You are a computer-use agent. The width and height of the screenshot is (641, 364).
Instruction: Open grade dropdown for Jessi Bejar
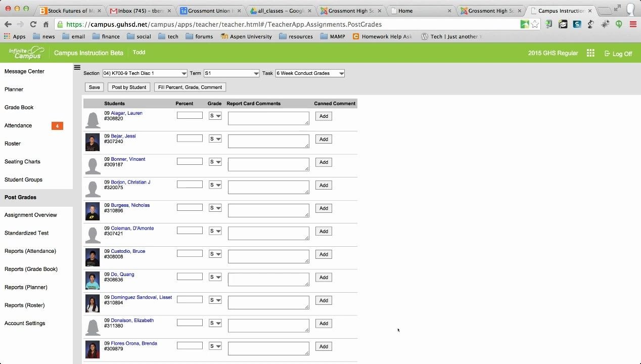point(215,139)
